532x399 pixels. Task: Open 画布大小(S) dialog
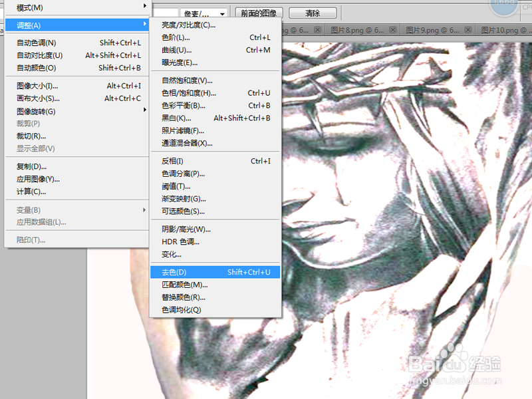(x=77, y=98)
